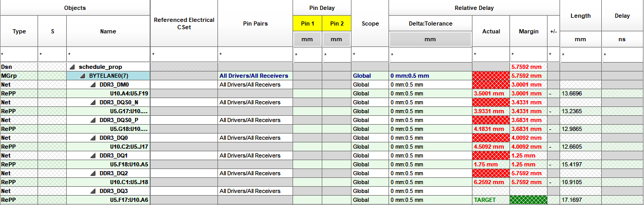Click the Pin Pairs column header
644x205 pixels.
(x=255, y=23)
